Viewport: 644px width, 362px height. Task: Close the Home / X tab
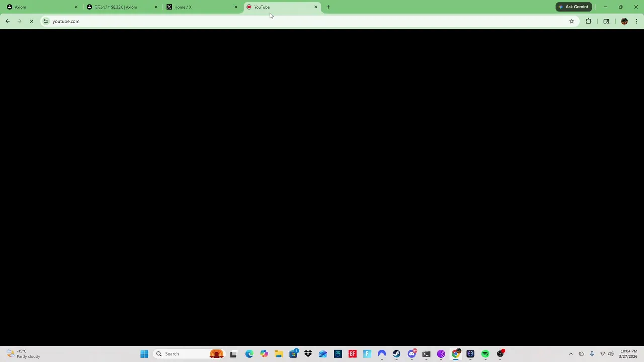pyautogui.click(x=236, y=7)
